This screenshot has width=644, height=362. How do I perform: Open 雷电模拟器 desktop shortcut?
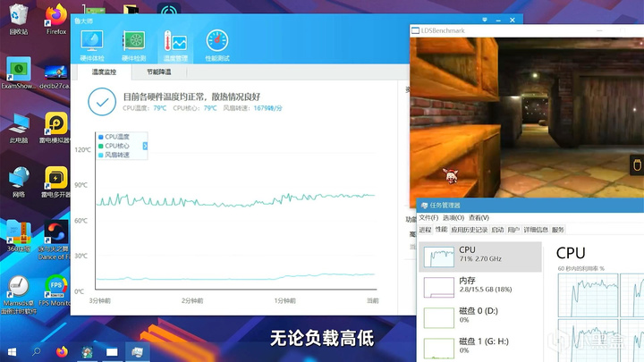click(x=55, y=128)
